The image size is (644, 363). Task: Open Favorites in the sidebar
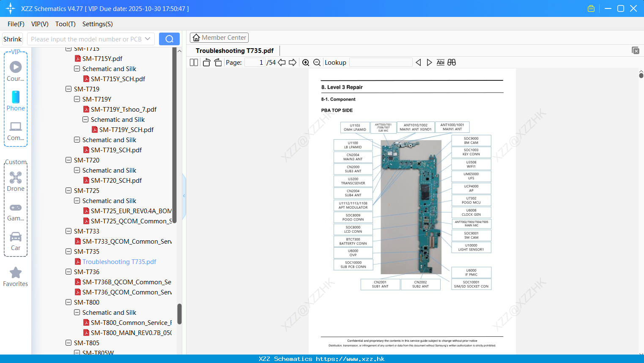pos(16,277)
